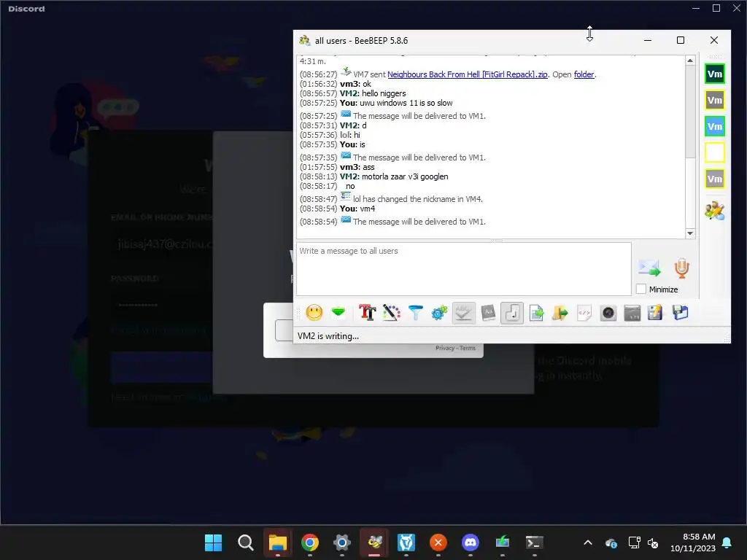Open the Neighbours Back From Hell zip link
Screen dimensions: 747x560
[x=468, y=74]
